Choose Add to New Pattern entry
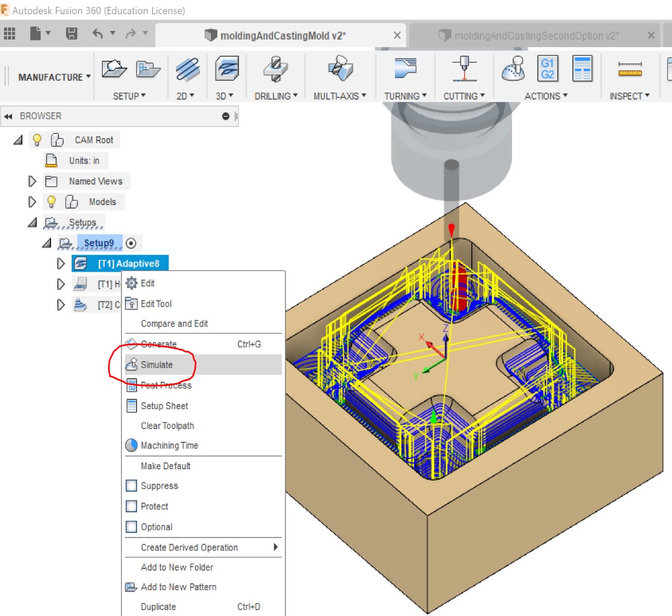The width and height of the screenshot is (672, 616). [203, 587]
